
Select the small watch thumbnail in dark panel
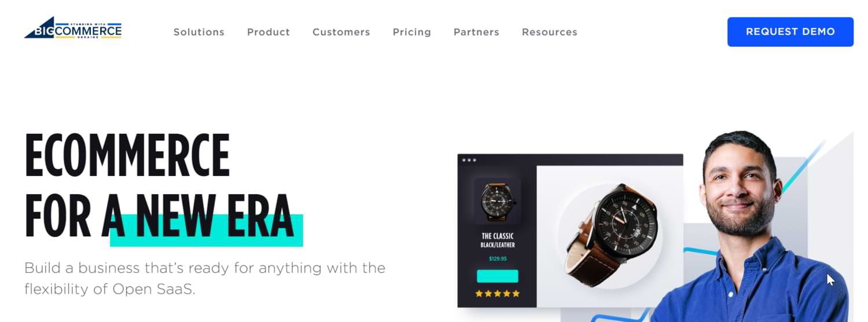coord(497,202)
